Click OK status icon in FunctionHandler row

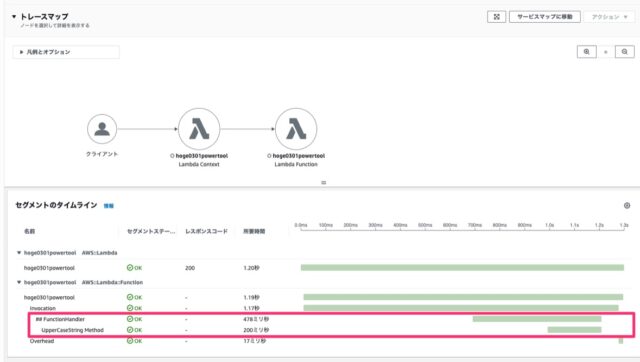[130, 319]
